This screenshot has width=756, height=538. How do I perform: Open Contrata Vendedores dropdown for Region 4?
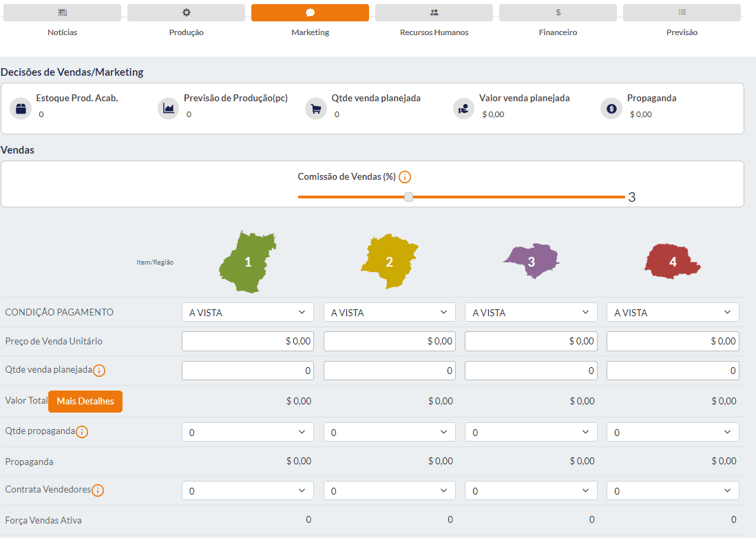tap(672, 491)
